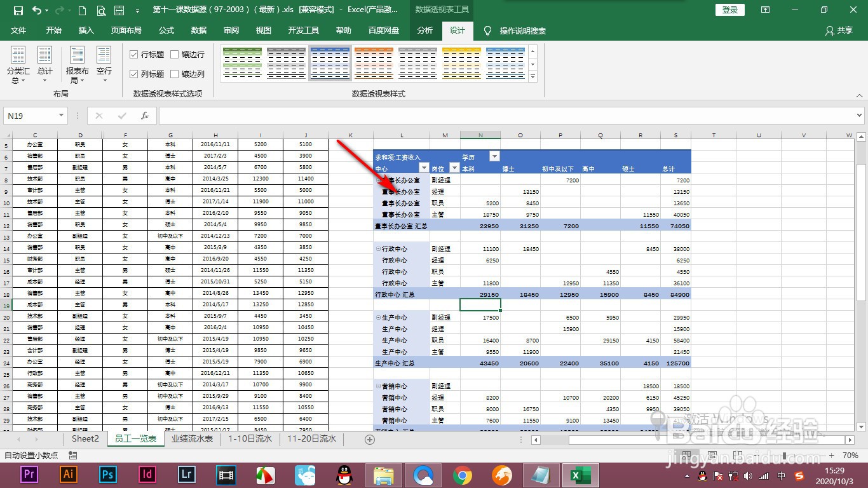The width and height of the screenshot is (868, 488).
Task: Click the Save icon in quick access toolbar
Action: [18, 11]
